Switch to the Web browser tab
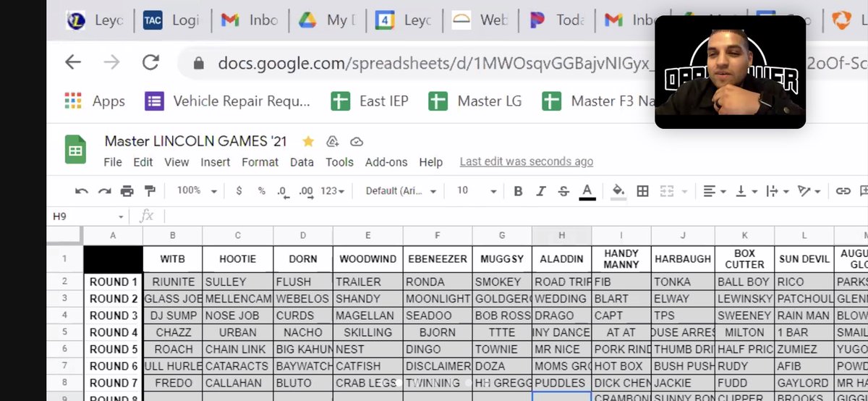 pyautogui.click(x=482, y=20)
